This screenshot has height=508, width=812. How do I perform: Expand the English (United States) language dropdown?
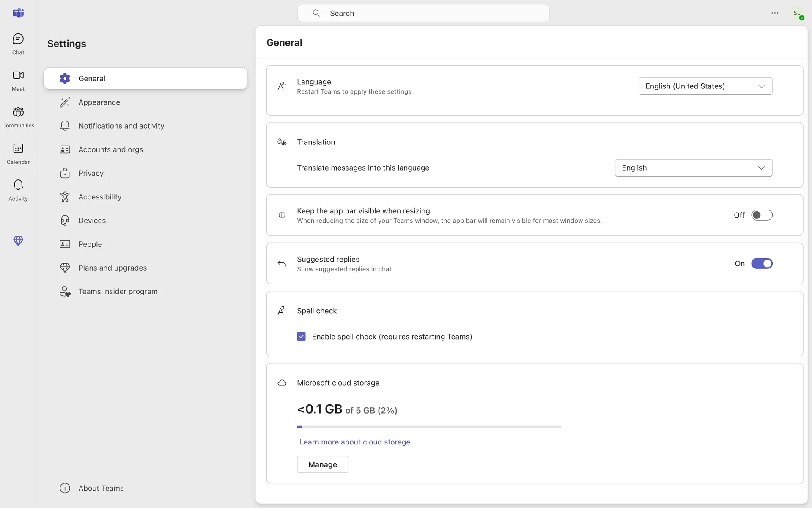pos(705,86)
